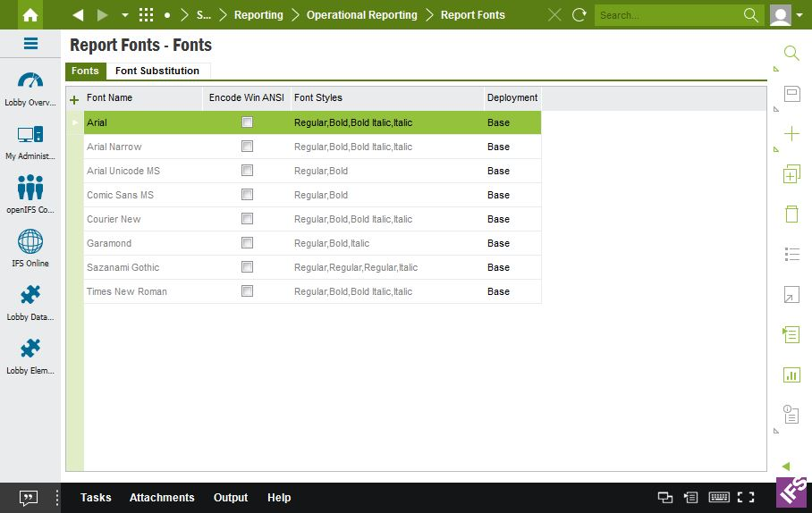Open the openIFS Community shortcut
812x513 pixels.
tap(30, 195)
